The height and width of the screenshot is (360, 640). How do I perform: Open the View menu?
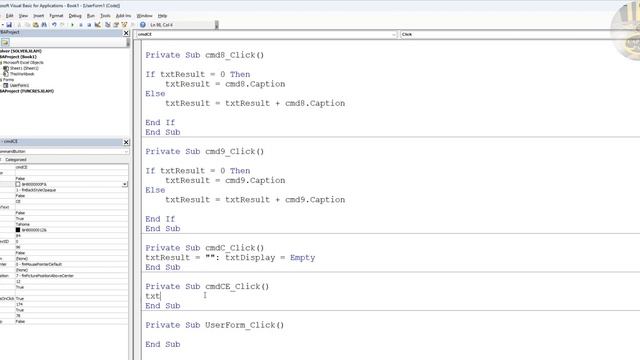pyautogui.click(x=23, y=16)
